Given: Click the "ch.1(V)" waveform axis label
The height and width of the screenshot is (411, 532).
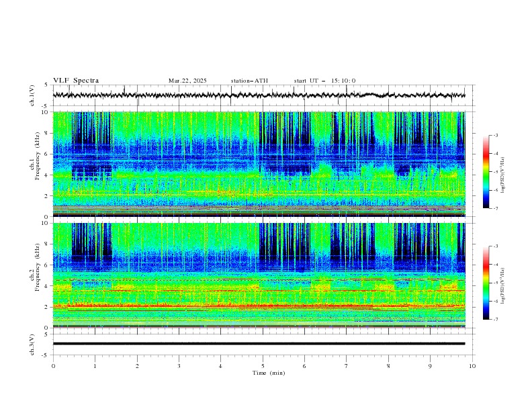Looking at the screenshot, I should (x=32, y=95).
